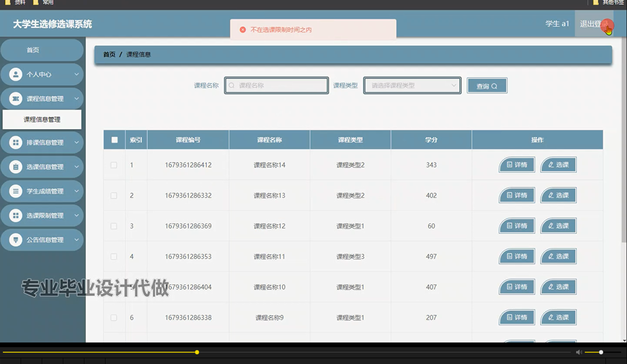Screen dimensions: 627x364
Task: Check the checkbox for course 1679361286412
Action: point(114,165)
